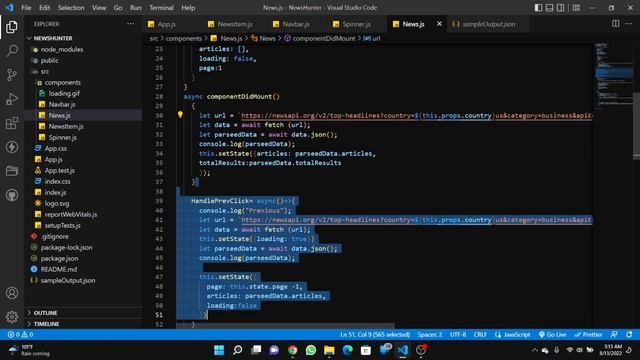Open the Explorer view in activity bar
This screenshot has height=360, width=640.
click(12, 27)
